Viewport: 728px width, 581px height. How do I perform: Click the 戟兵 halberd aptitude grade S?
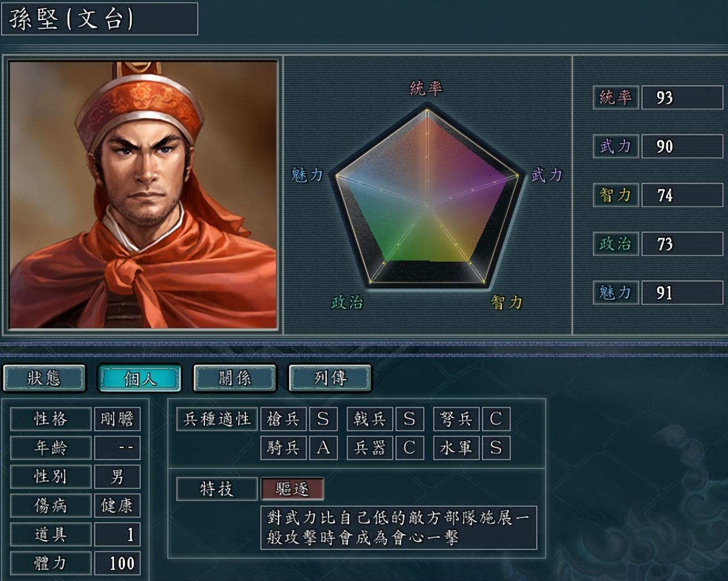point(409,419)
